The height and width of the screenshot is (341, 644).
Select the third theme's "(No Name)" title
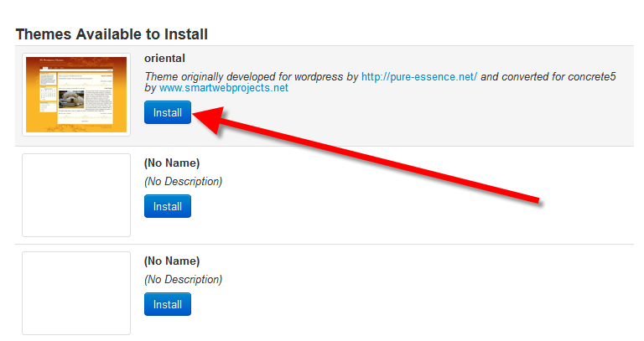pyautogui.click(x=172, y=261)
